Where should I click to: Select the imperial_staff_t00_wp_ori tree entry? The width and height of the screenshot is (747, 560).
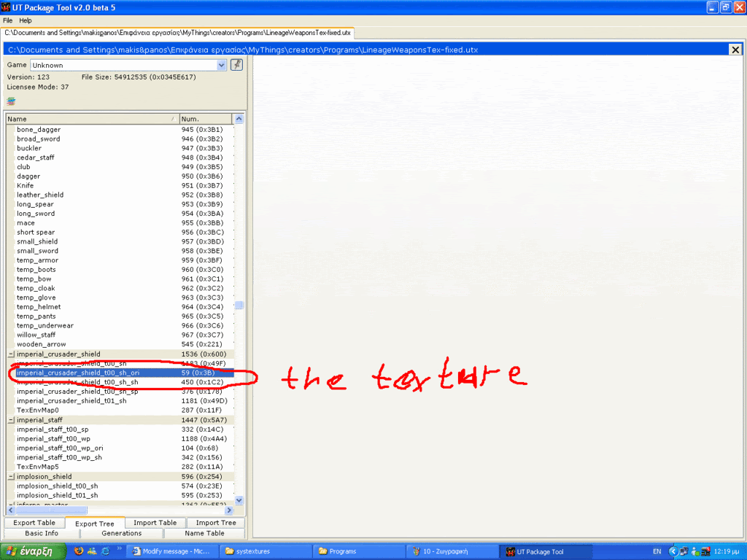click(x=60, y=448)
